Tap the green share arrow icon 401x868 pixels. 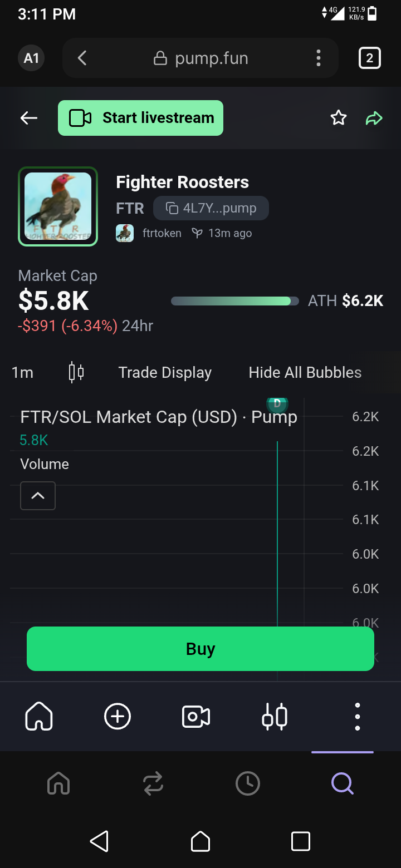pos(374,118)
